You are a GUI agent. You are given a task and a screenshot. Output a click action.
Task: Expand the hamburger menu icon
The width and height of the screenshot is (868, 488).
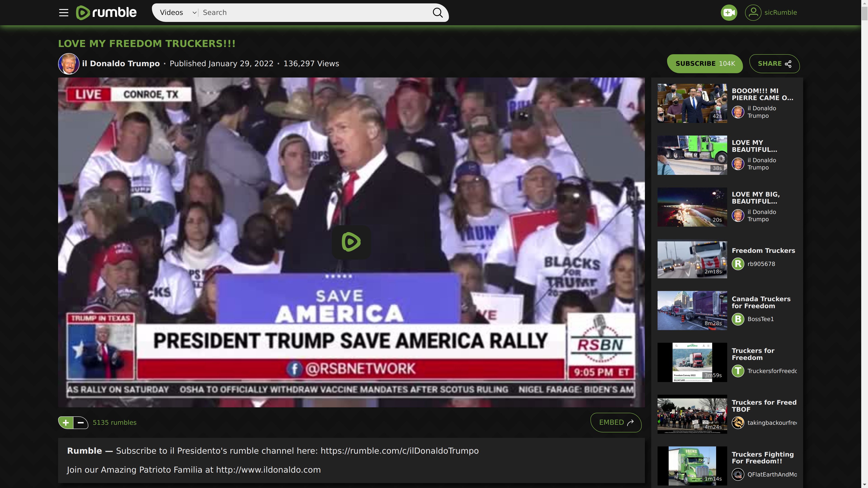[63, 12]
